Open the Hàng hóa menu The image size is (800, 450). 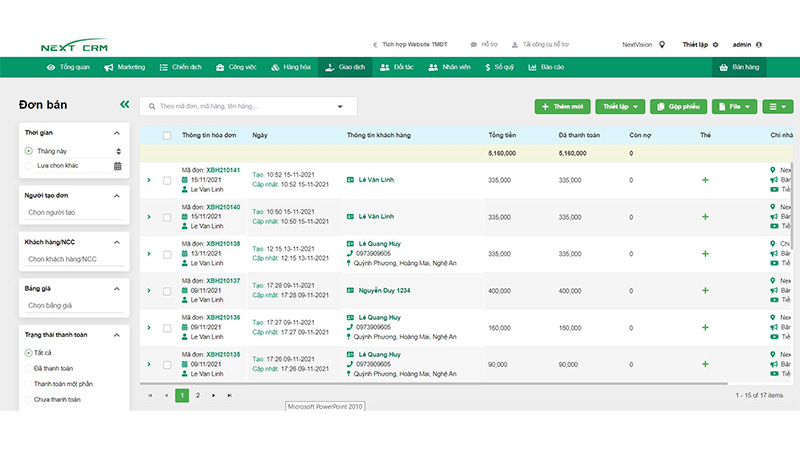(291, 67)
